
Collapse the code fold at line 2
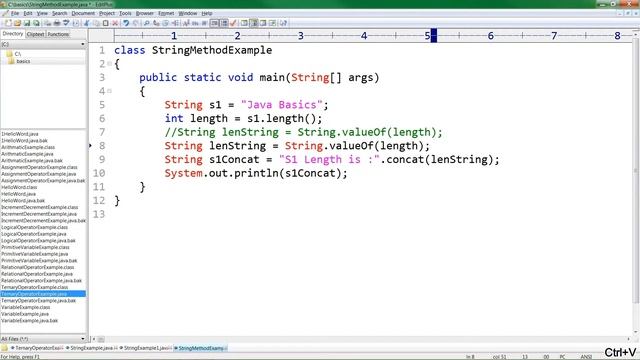[109, 64]
